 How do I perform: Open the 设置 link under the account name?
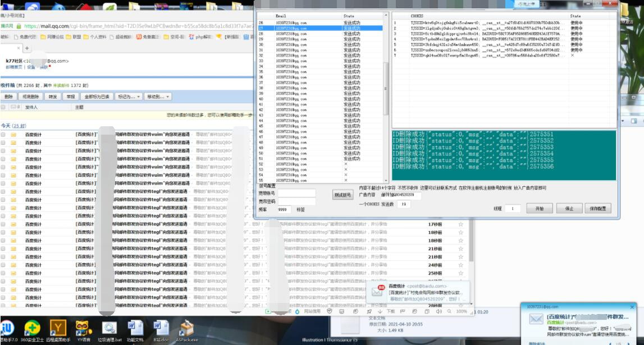tap(31, 67)
